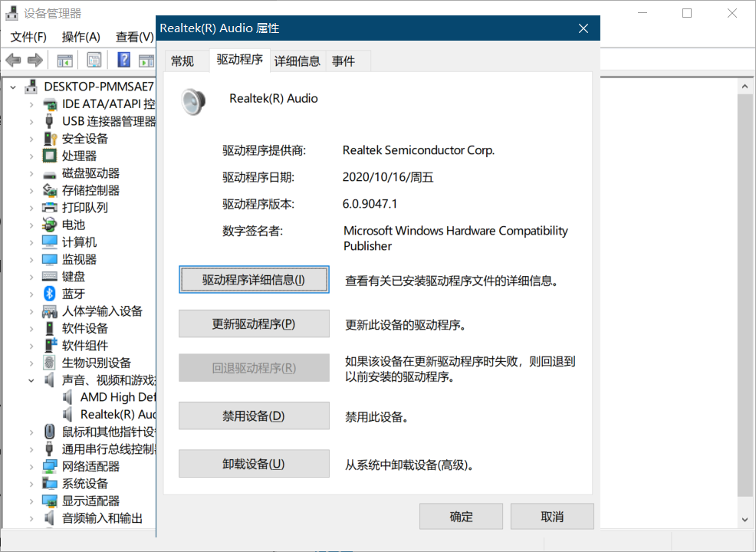Select the 打印队列 printer icon
Image resolution: width=756 pixels, height=552 pixels.
[x=50, y=208]
